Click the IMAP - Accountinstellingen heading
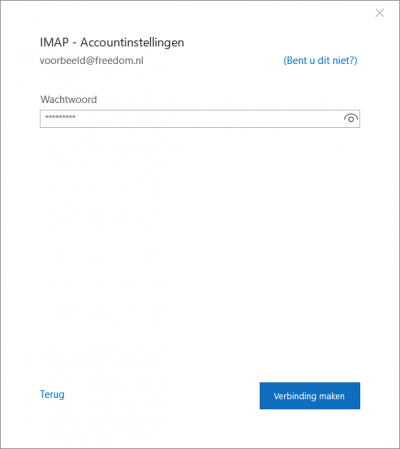 click(112, 43)
